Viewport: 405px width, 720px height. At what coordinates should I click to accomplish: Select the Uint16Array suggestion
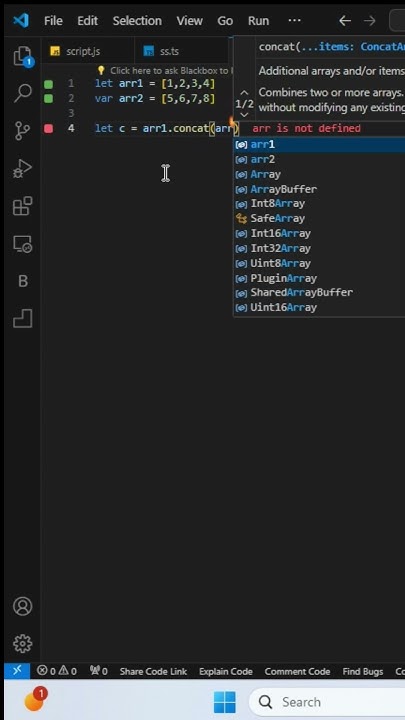click(319, 308)
